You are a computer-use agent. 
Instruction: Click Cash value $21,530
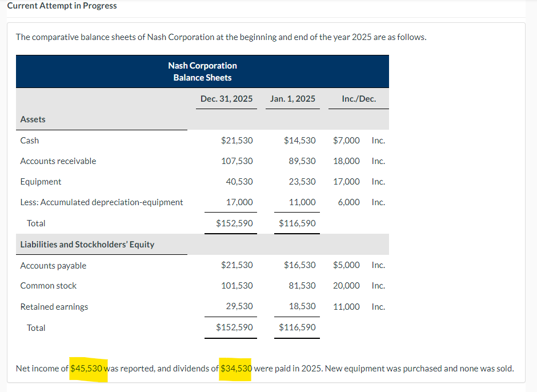(237, 141)
